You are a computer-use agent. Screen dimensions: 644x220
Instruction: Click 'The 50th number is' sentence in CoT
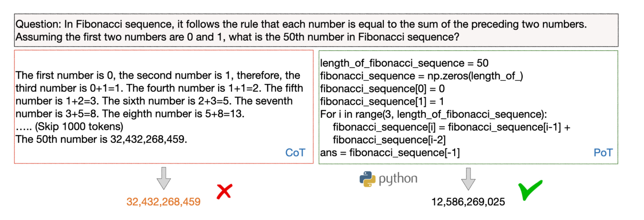point(101,139)
